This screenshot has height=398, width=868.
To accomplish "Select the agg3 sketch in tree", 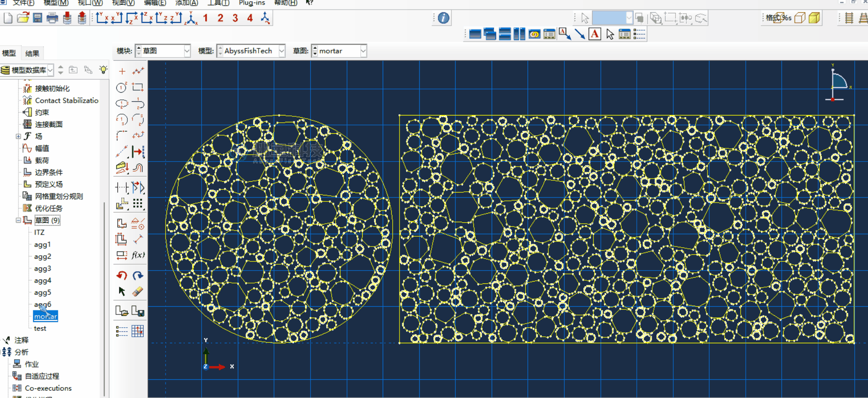I will click(x=42, y=268).
